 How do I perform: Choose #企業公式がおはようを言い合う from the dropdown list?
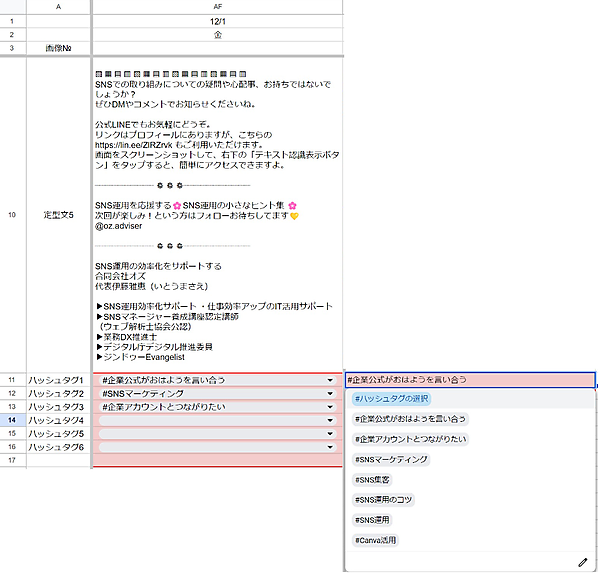tap(410, 419)
